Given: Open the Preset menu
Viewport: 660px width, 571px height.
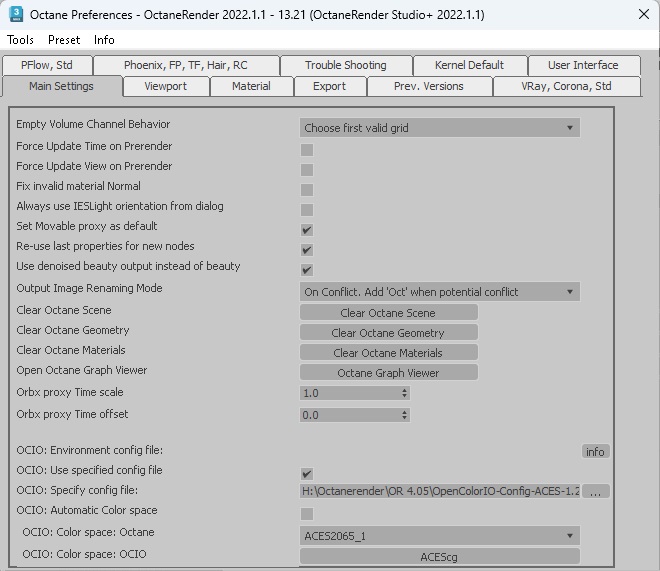Looking at the screenshot, I should click(x=64, y=40).
